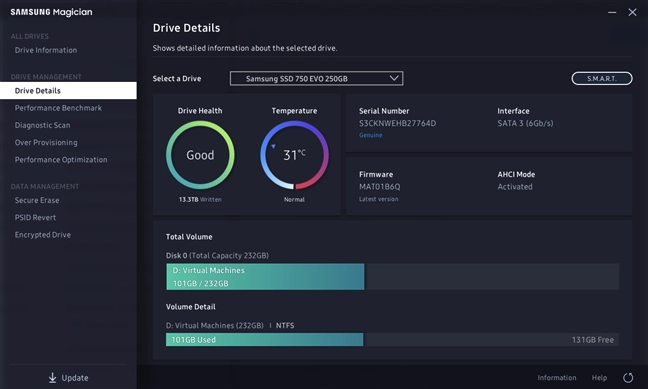Open Performance Optimization

[x=61, y=160]
